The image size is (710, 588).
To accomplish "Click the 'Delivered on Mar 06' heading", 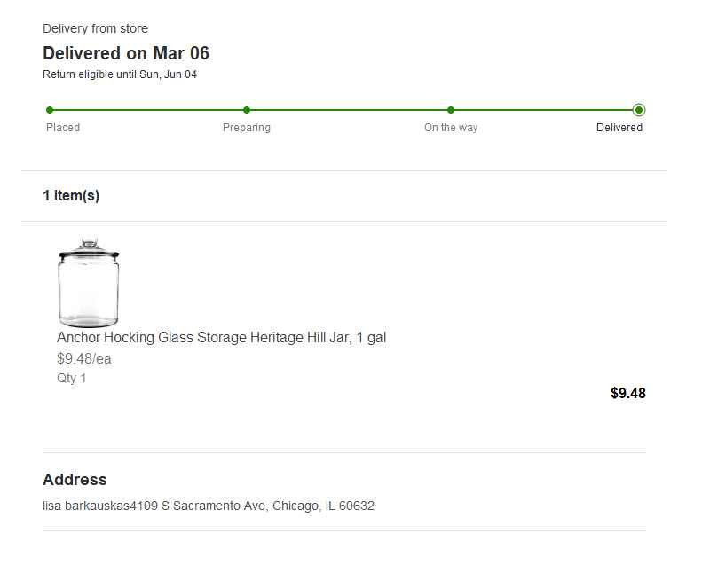I will 126,53.
